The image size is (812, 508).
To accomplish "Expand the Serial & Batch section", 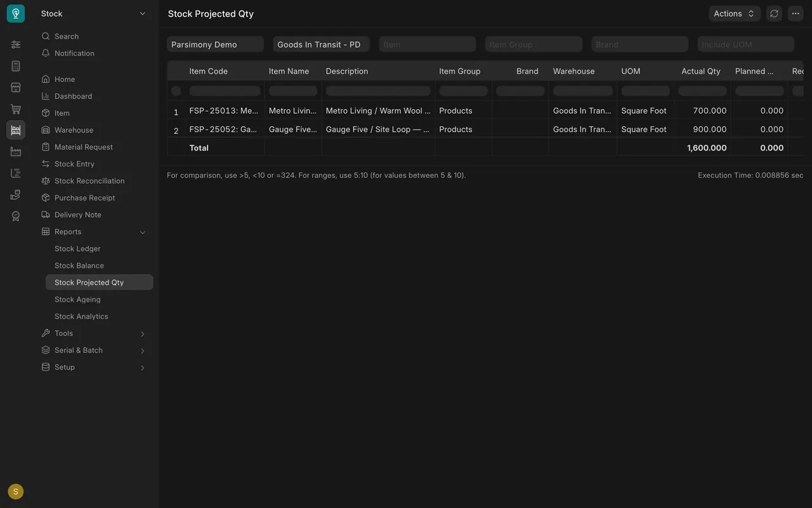I will [95, 351].
